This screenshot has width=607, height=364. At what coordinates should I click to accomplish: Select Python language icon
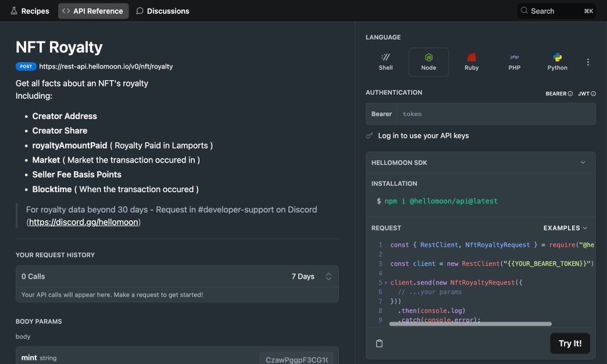tap(557, 62)
